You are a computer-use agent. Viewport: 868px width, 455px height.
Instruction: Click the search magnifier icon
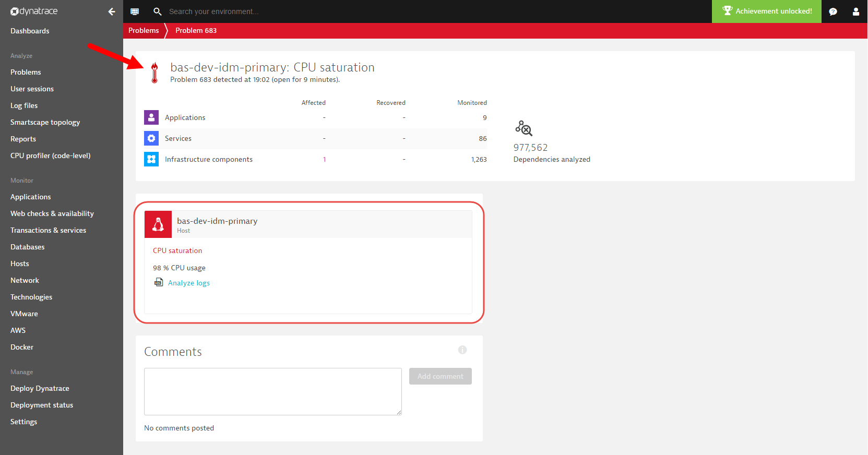pyautogui.click(x=157, y=11)
